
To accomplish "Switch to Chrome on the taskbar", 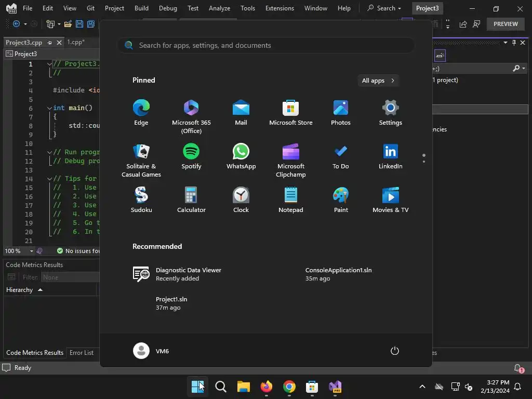I will coord(289,387).
